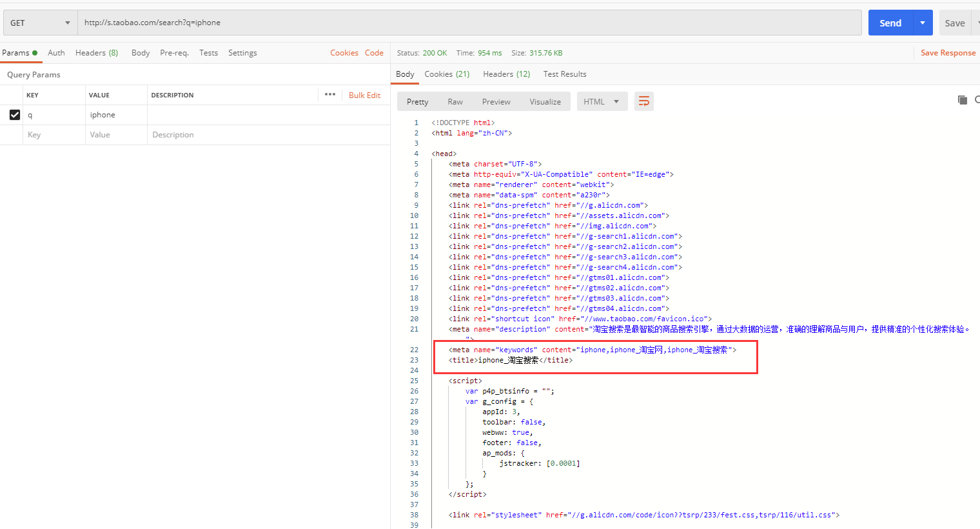
Task: Send the request
Action: [x=890, y=23]
